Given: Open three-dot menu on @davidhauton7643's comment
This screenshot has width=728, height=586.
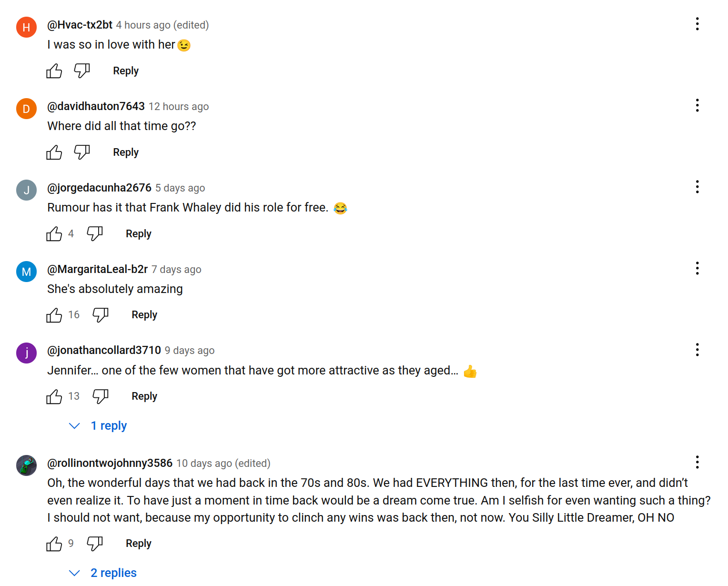Looking at the screenshot, I should 697,105.
